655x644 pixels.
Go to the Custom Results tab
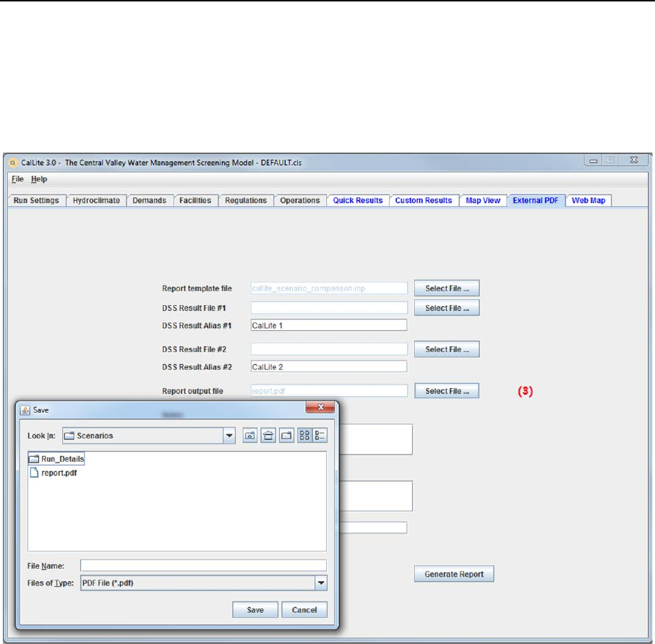tap(424, 200)
